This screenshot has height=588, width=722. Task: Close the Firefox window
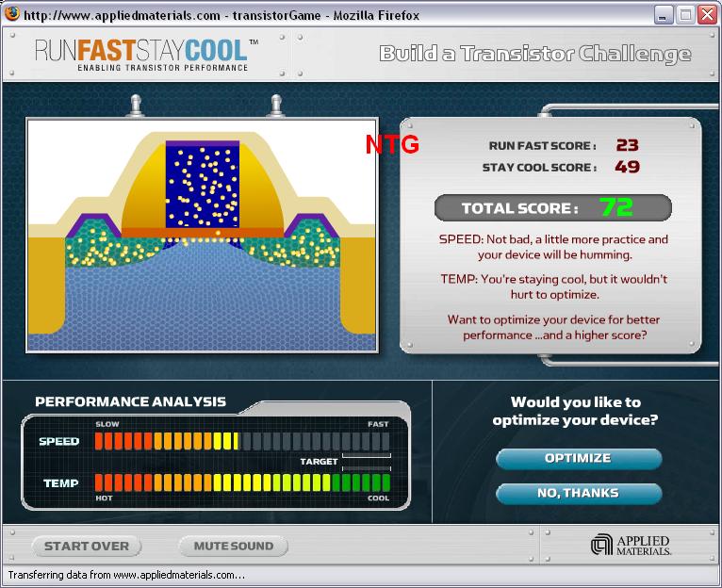point(707,15)
